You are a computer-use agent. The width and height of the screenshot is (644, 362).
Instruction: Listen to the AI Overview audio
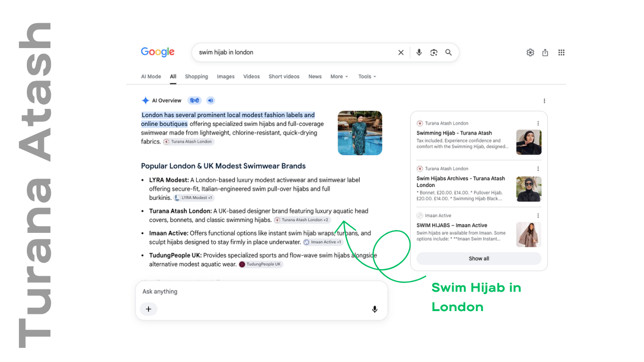click(x=210, y=100)
